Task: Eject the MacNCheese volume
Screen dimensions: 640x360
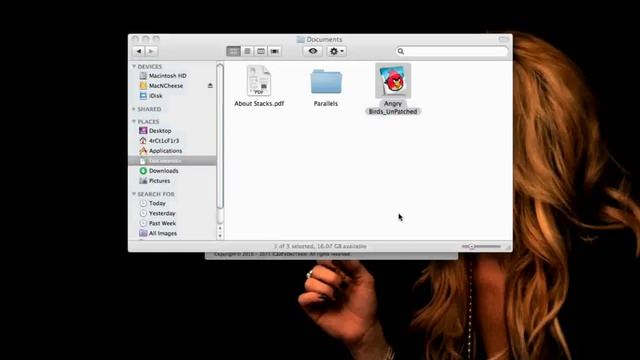Action: (210, 86)
